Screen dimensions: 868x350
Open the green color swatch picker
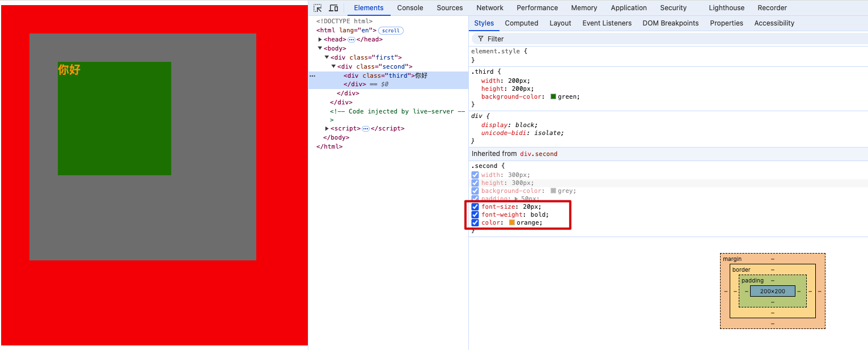point(553,97)
